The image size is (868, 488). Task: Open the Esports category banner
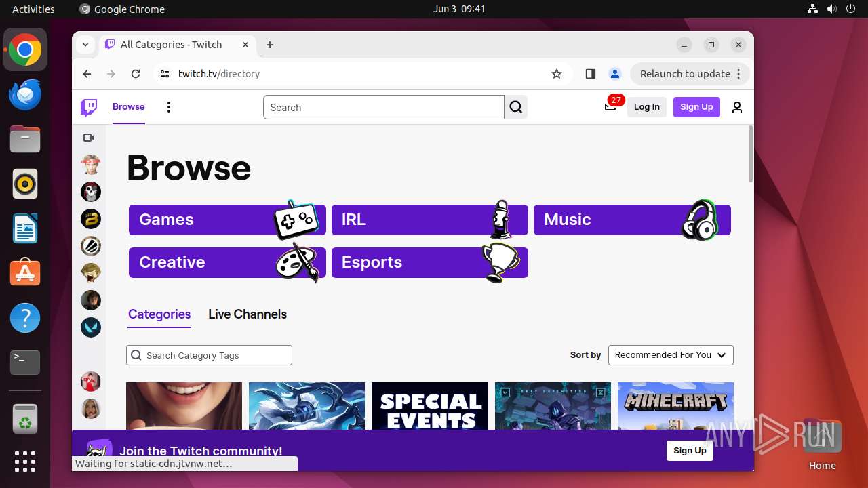coord(430,262)
